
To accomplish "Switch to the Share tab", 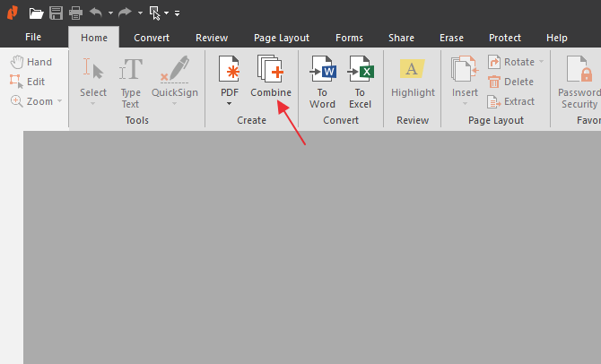I will [x=401, y=38].
